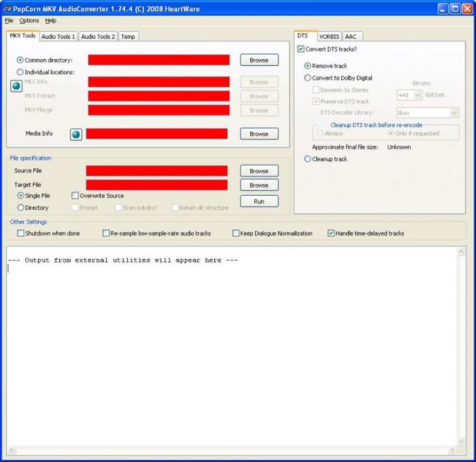Viewport: 476px width, 462px height.
Task: Select the MKV Tools tab
Action: click(x=22, y=36)
